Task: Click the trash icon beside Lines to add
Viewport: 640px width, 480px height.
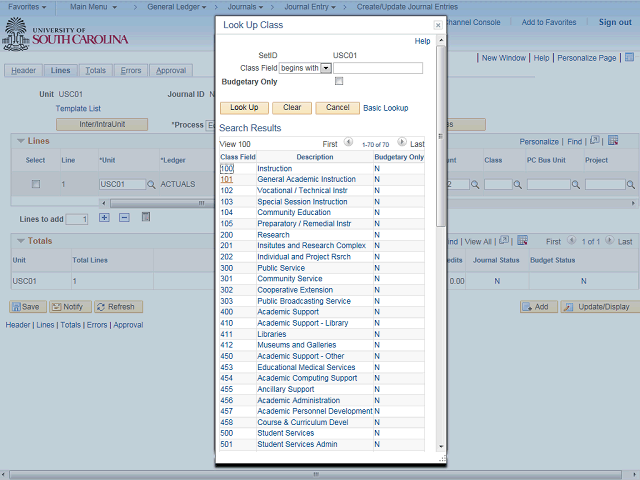Action: pos(146,217)
